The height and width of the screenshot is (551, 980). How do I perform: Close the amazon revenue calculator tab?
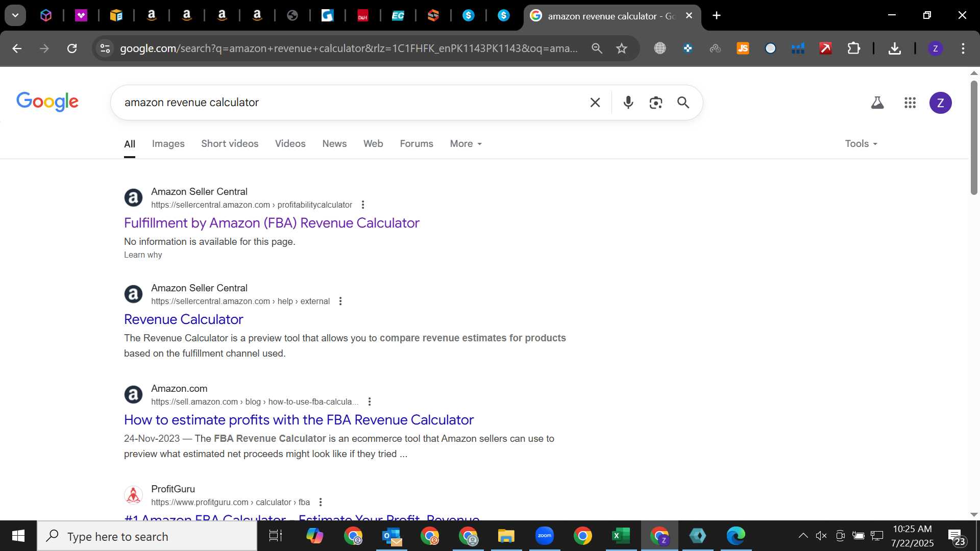point(689,15)
